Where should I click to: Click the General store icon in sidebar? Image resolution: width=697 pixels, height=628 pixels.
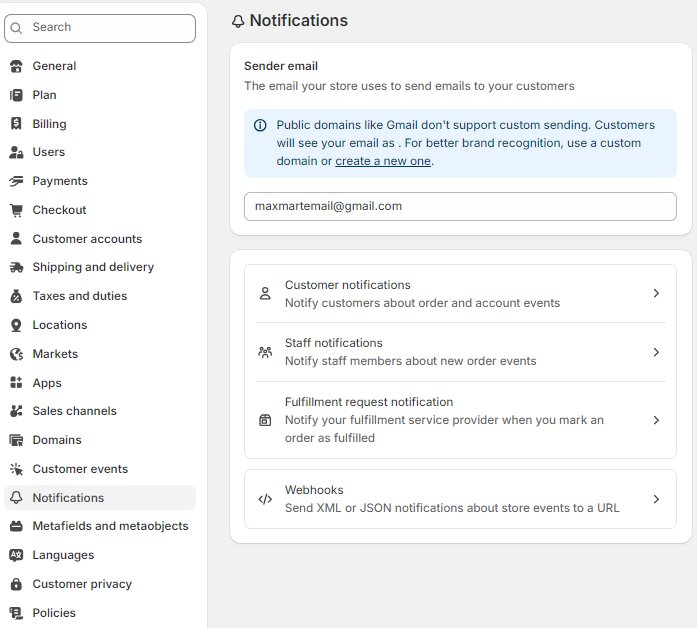tap(16, 66)
